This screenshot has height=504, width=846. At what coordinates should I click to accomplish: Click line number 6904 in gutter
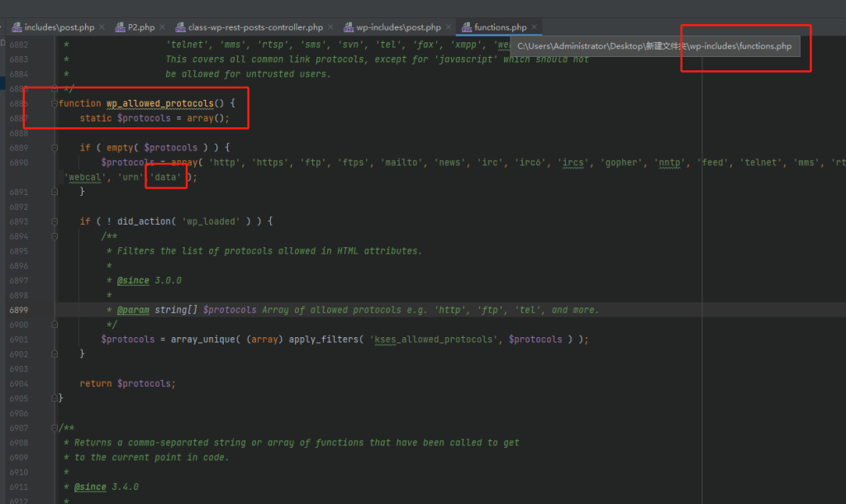[x=18, y=383]
